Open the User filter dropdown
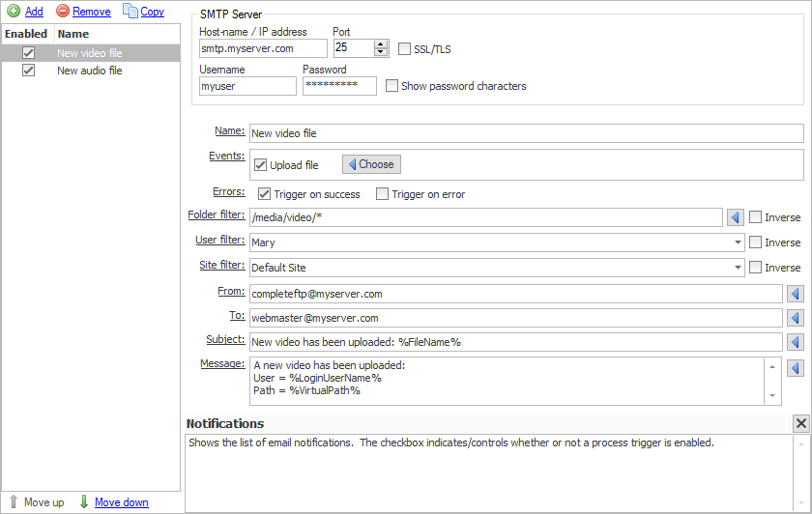Screen dimensions: 812x514 click(738, 243)
